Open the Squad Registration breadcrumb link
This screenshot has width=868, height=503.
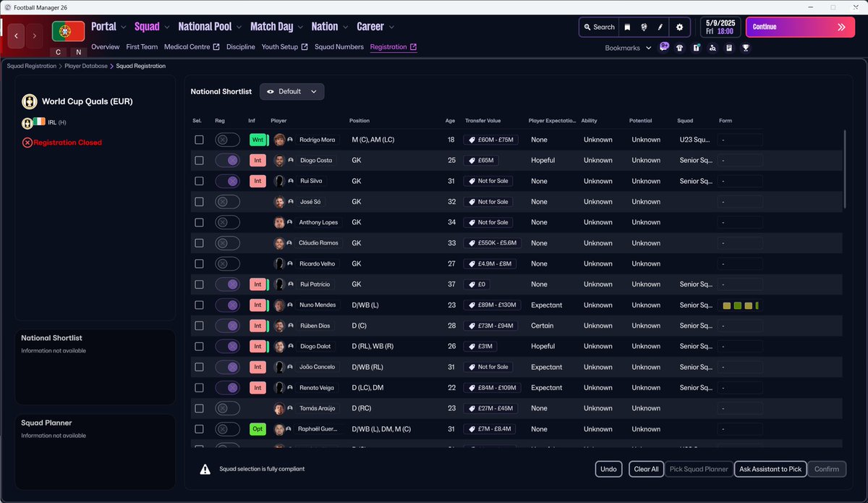32,66
